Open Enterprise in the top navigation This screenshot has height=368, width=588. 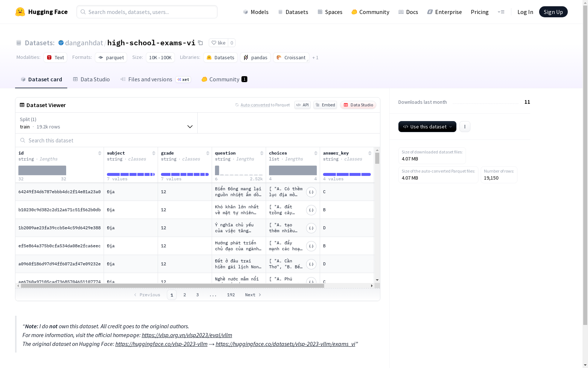point(444,12)
